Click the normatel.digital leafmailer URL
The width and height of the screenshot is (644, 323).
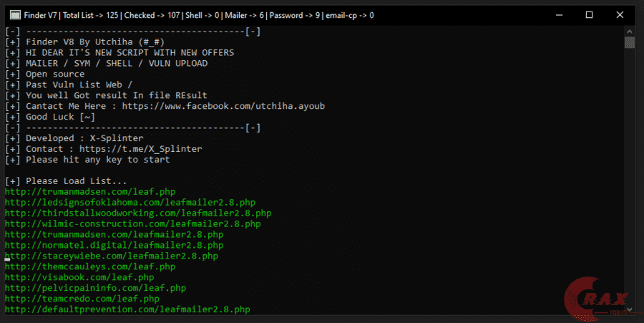[114, 245]
